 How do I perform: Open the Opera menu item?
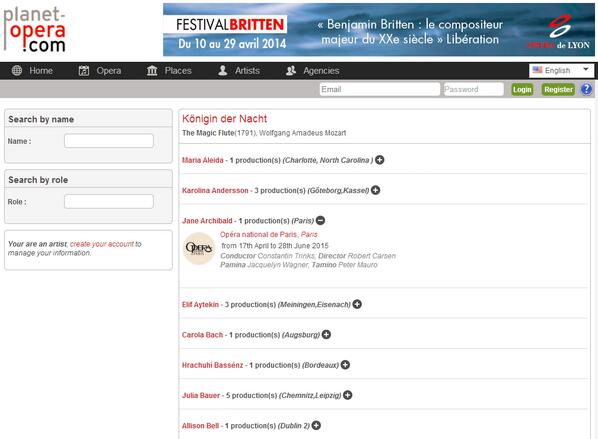109,71
